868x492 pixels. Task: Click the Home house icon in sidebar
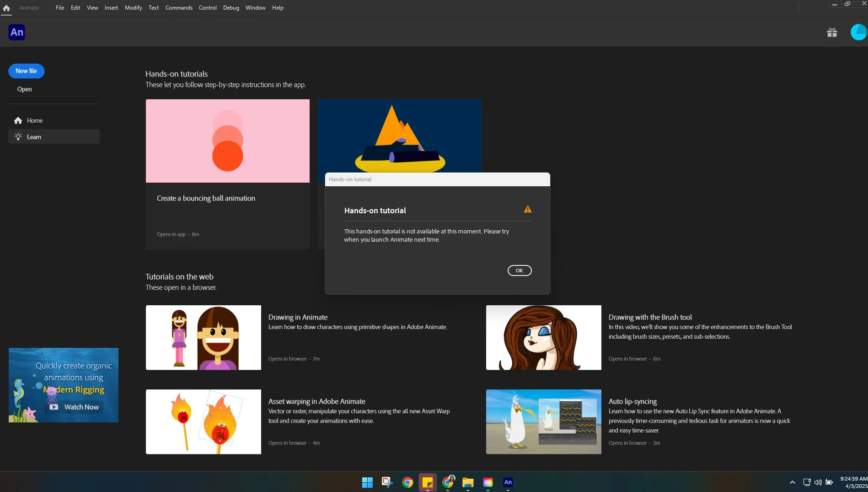click(x=18, y=120)
